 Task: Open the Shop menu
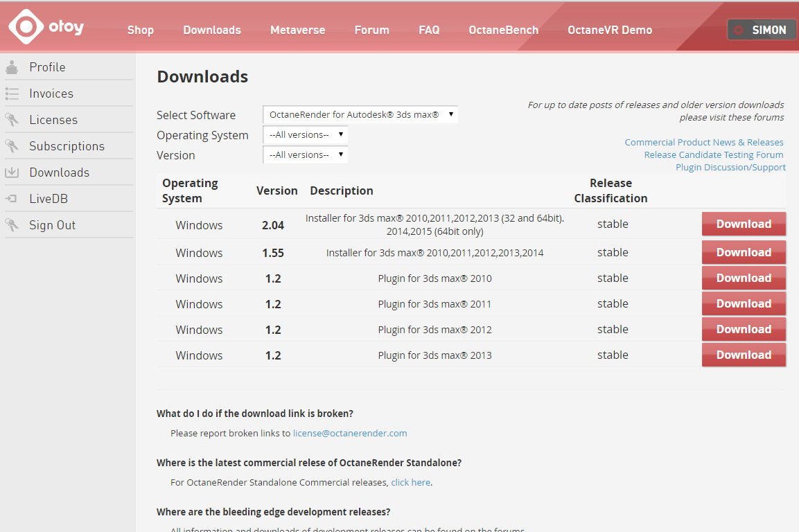(141, 30)
